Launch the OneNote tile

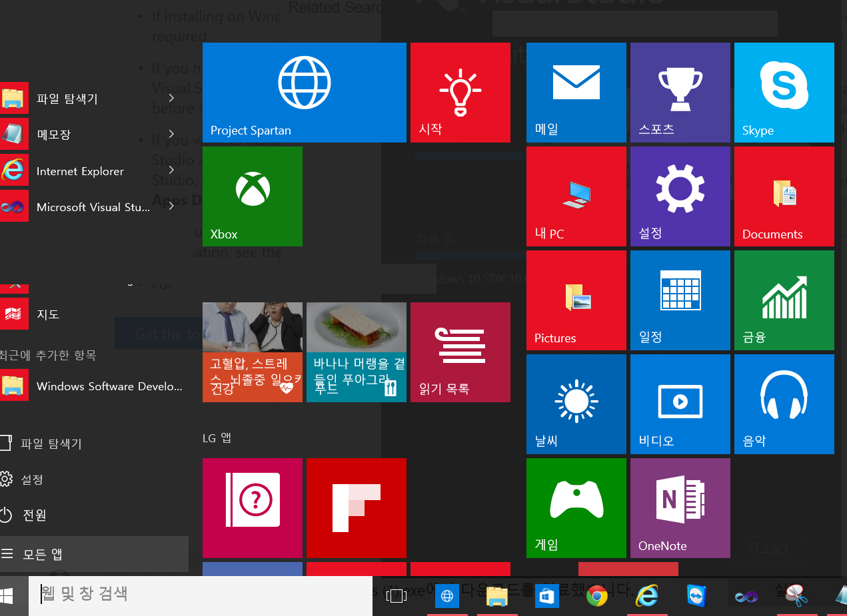click(680, 508)
